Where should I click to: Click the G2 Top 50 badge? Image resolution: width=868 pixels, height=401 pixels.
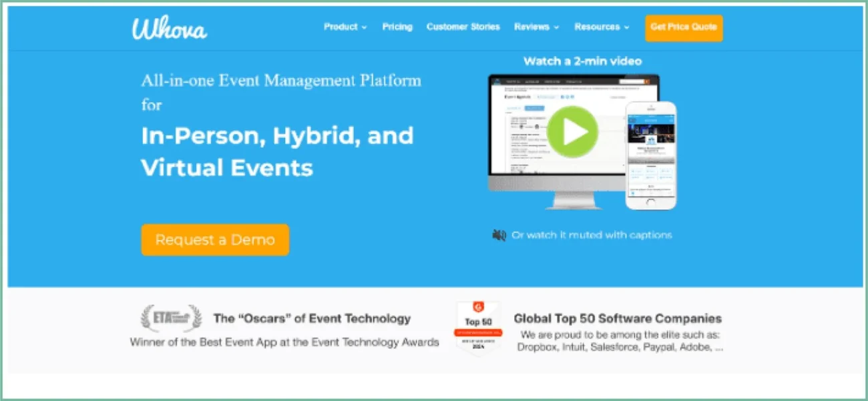click(478, 328)
